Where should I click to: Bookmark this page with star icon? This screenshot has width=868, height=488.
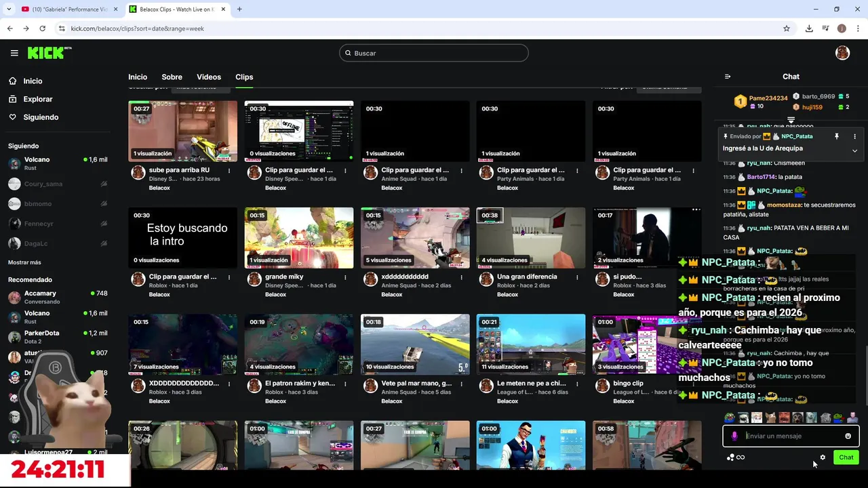(787, 28)
